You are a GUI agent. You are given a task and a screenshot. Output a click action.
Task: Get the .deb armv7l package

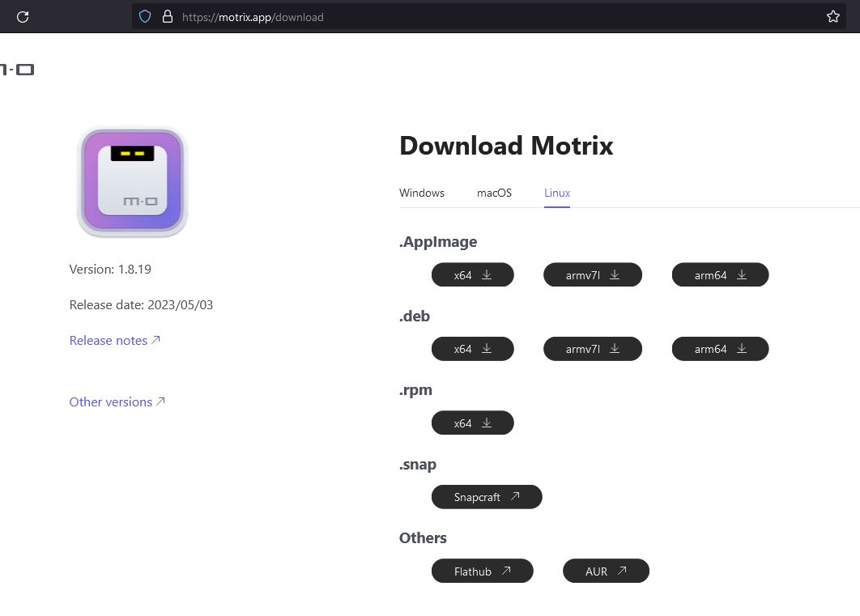pos(592,349)
